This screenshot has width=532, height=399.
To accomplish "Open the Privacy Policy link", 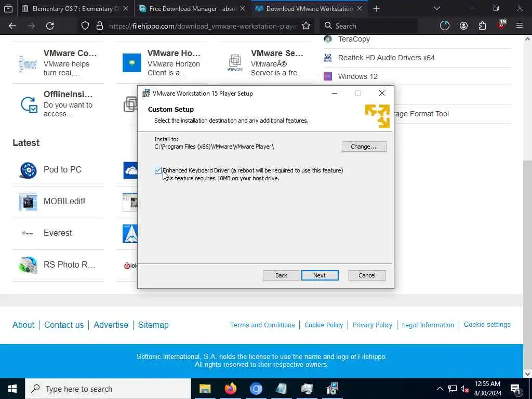I will [372, 325].
